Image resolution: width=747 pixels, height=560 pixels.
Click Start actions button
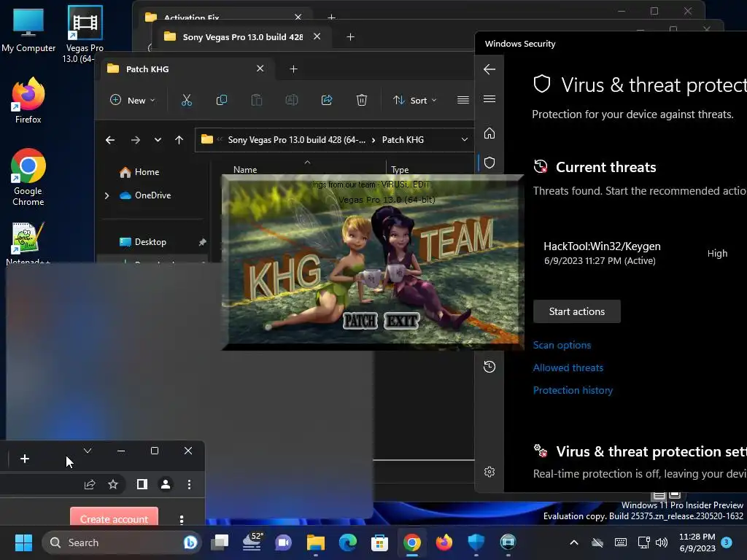(577, 311)
